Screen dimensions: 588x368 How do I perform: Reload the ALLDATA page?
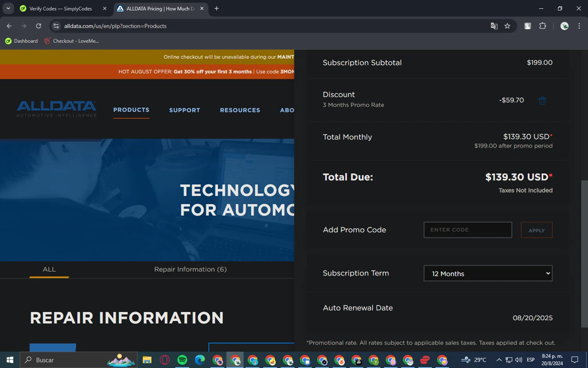pyautogui.click(x=38, y=26)
